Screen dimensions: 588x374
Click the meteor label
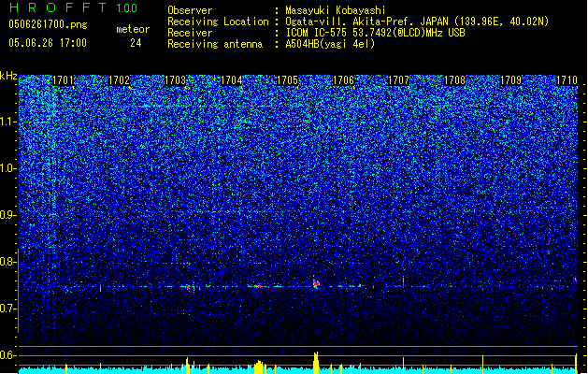tap(133, 29)
